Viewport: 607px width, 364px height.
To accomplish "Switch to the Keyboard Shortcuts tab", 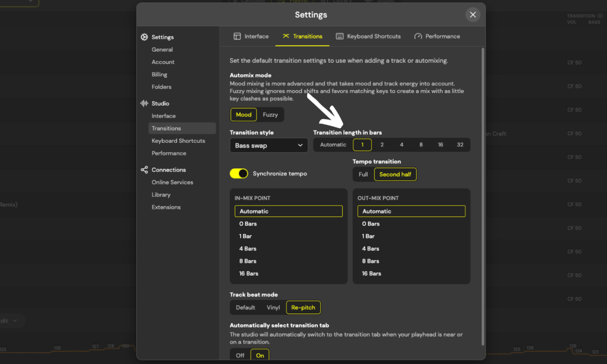I will pos(369,36).
